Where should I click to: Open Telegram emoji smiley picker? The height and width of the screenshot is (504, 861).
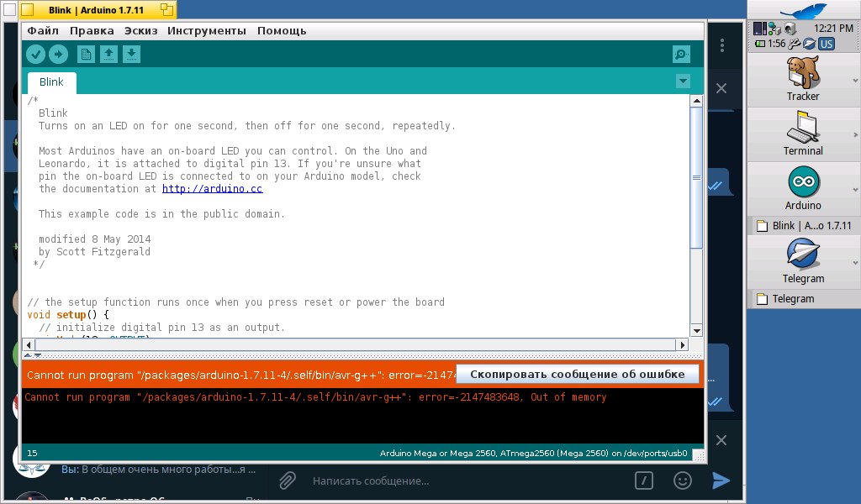683,481
